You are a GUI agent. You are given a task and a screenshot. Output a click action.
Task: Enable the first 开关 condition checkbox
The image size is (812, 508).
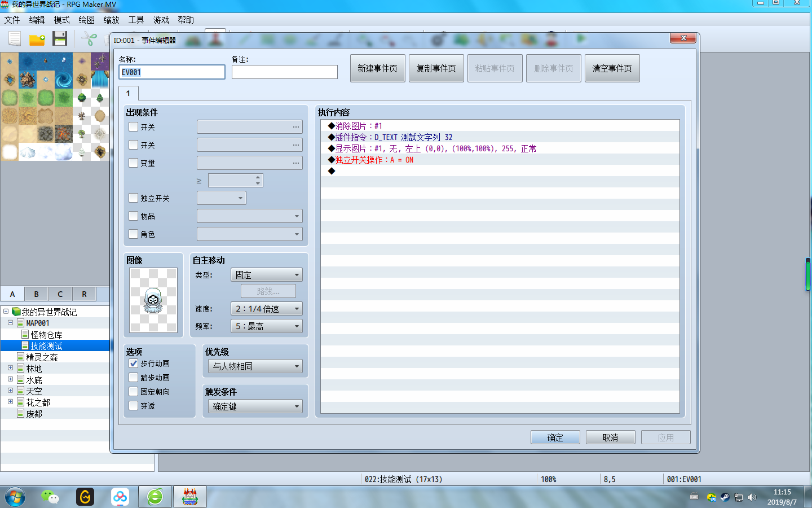tap(134, 127)
